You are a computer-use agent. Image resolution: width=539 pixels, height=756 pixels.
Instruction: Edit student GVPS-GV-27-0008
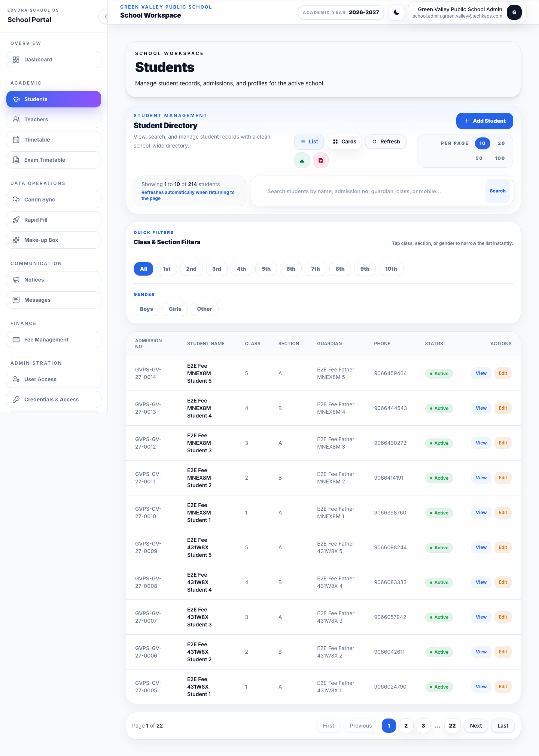(x=503, y=582)
